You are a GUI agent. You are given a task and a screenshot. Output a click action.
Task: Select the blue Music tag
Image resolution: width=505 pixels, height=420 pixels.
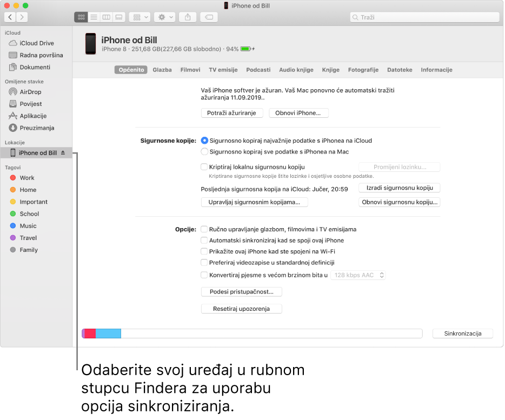pos(36,226)
